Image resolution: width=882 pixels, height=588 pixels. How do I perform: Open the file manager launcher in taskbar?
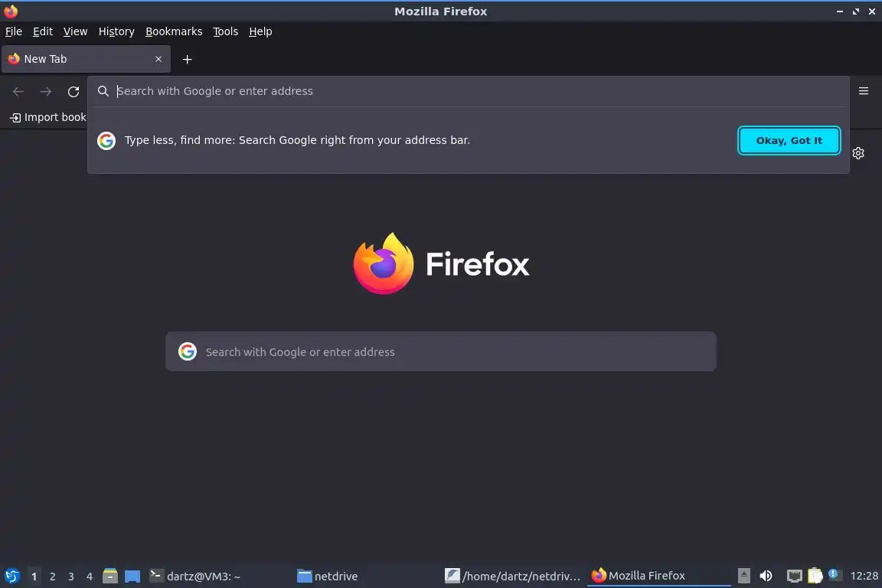point(110,576)
